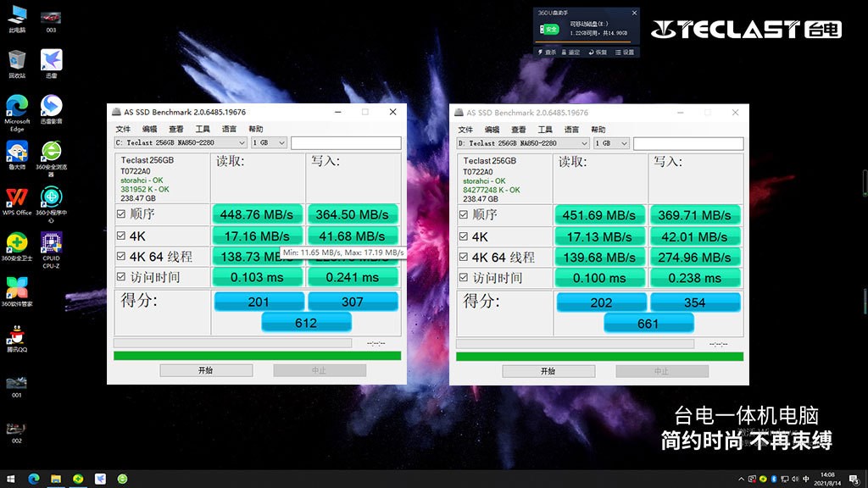Screen dimensions: 868x488
Task: Launch the CPUID CPU-Z desktop shortcut
Action: tap(51, 244)
